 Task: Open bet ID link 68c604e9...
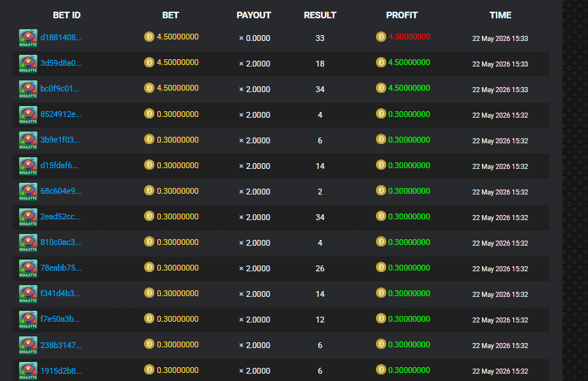tap(61, 192)
